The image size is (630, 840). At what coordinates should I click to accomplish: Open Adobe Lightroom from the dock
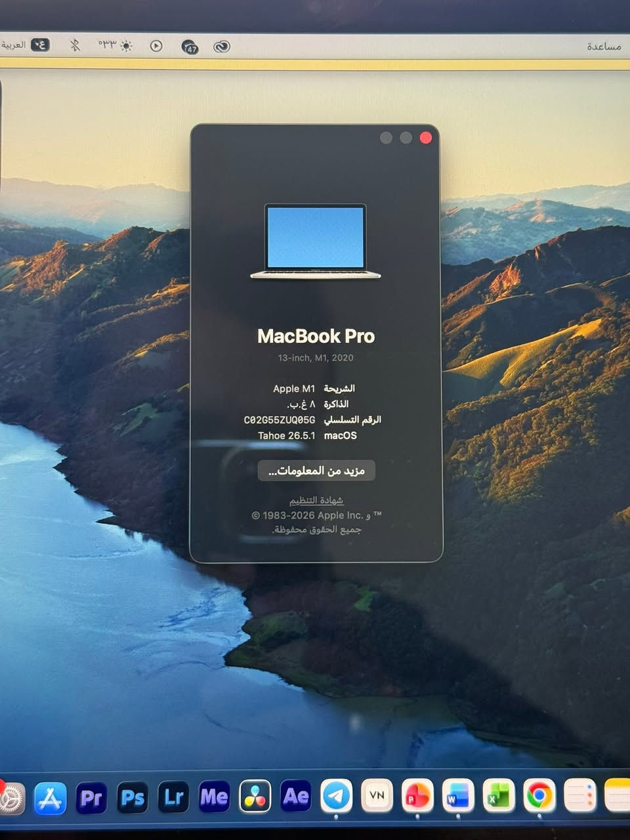[173, 797]
